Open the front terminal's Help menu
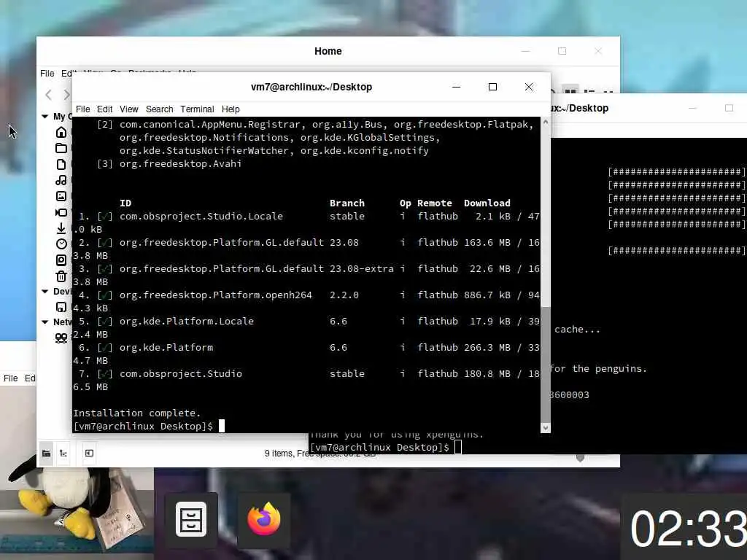Screen dimensions: 747x560 point(231,109)
